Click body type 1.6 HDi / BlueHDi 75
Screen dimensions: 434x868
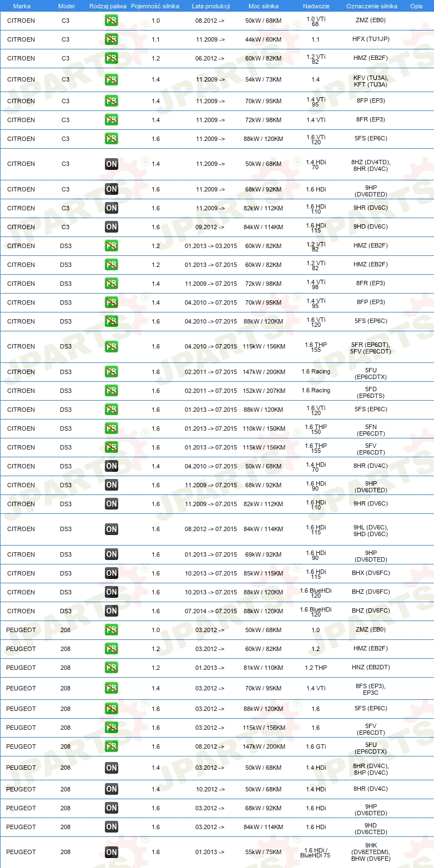click(x=316, y=852)
